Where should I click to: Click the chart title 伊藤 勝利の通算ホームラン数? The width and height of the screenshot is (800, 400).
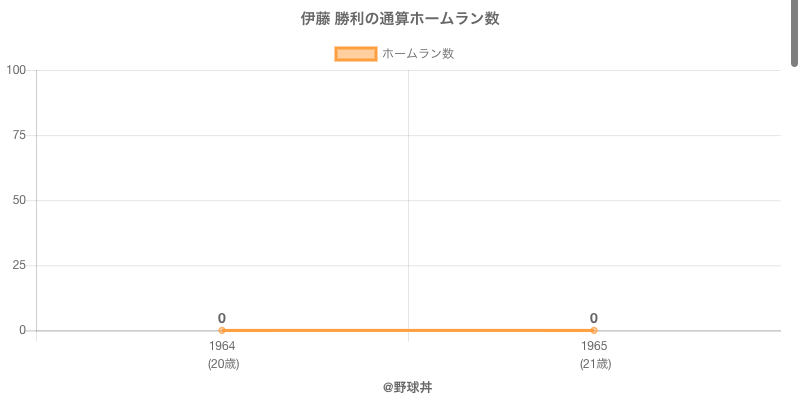[x=400, y=19]
